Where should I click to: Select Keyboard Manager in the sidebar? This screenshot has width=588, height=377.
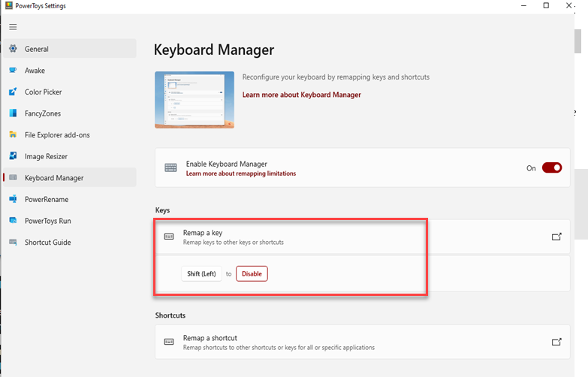54,178
